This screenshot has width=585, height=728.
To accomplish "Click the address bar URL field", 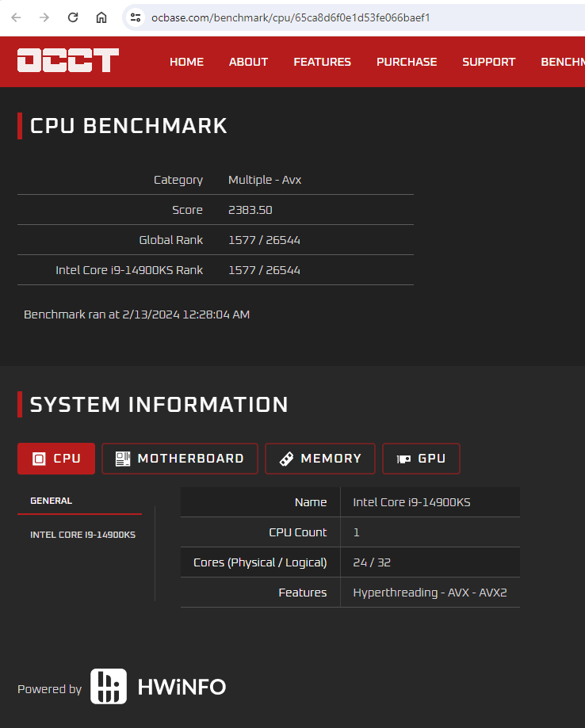I will (353, 17).
